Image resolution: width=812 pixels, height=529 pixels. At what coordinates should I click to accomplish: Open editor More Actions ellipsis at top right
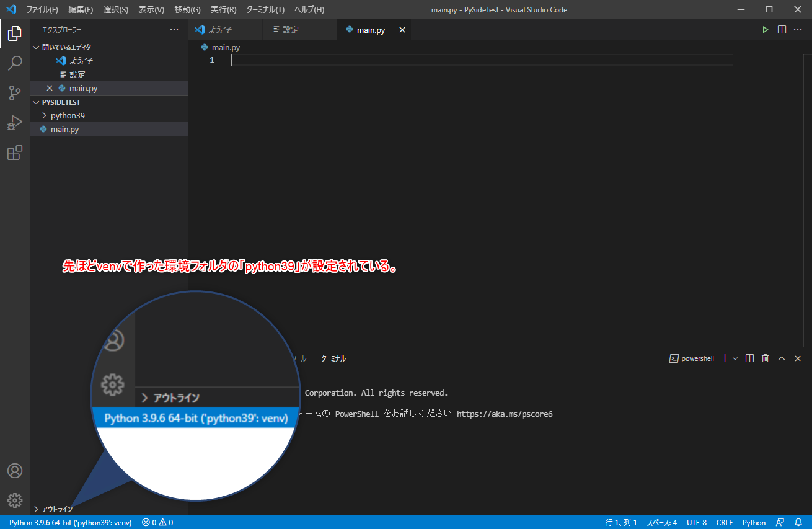798,30
